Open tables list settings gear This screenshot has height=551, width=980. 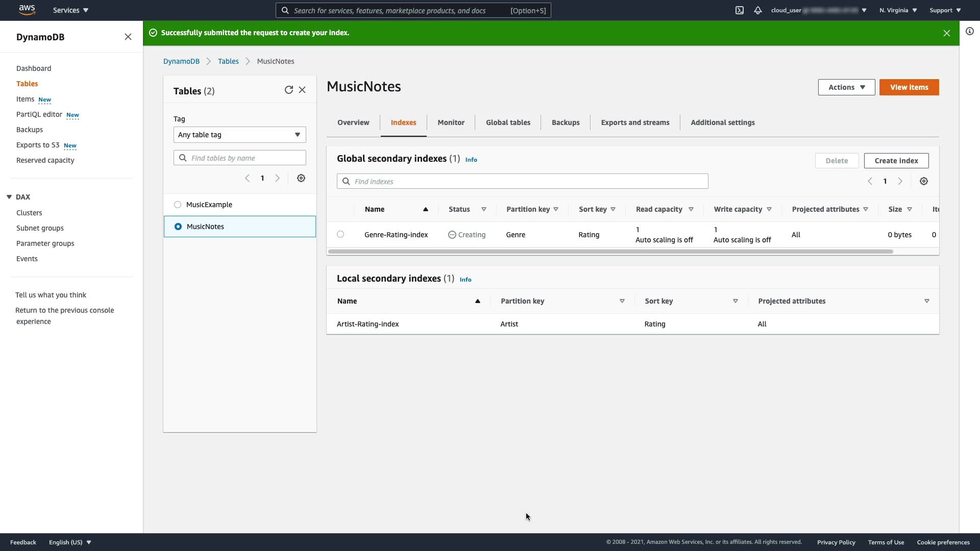click(x=301, y=178)
